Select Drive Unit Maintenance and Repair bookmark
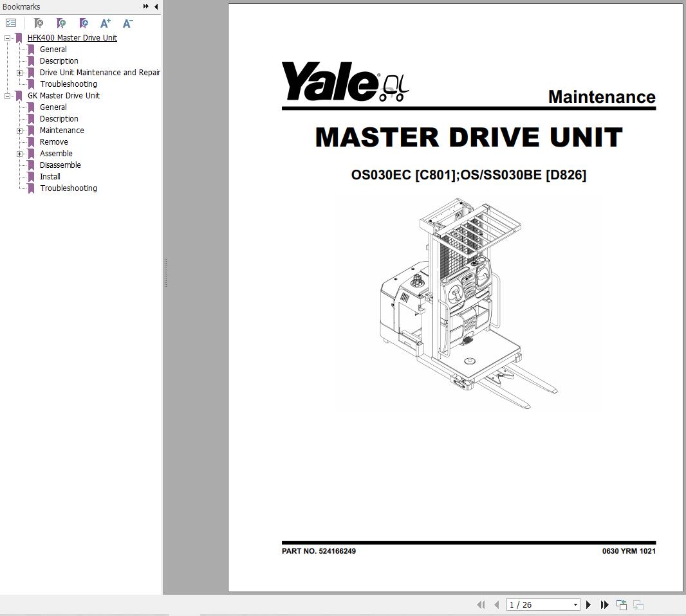Screen dimensions: 686x616 tap(100, 73)
